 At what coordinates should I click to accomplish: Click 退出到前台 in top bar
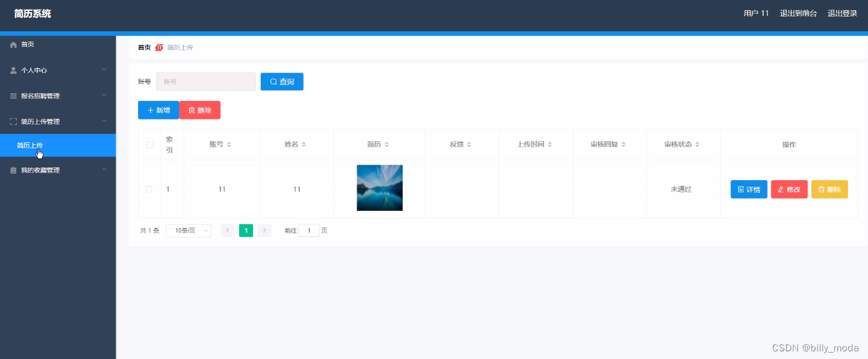pos(798,13)
